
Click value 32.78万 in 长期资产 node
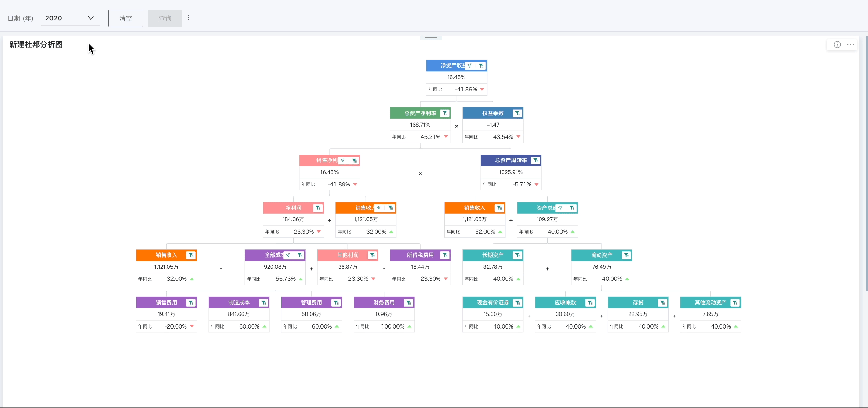coord(493,267)
